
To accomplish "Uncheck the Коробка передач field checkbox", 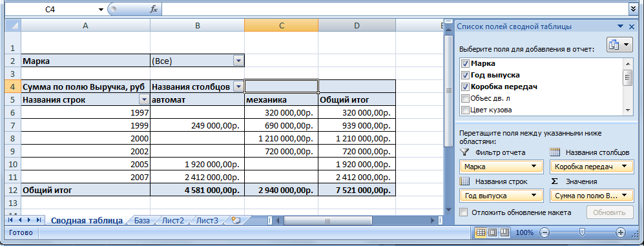I will coord(465,87).
